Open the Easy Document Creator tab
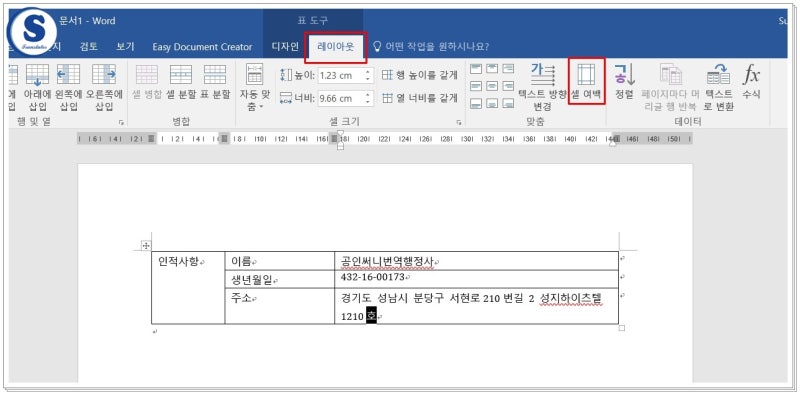This screenshot has width=800, height=395. click(x=202, y=47)
